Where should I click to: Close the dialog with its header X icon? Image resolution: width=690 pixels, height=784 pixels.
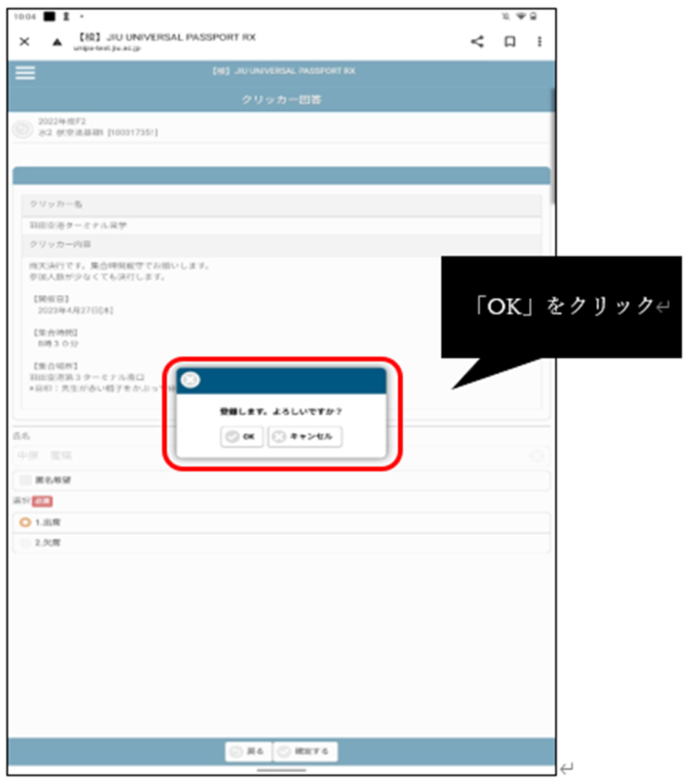click(x=190, y=380)
